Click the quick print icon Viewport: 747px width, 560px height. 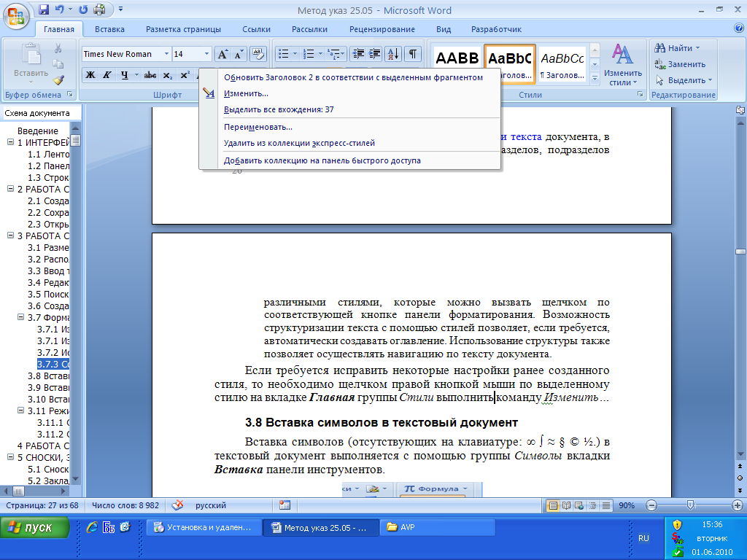[99, 9]
